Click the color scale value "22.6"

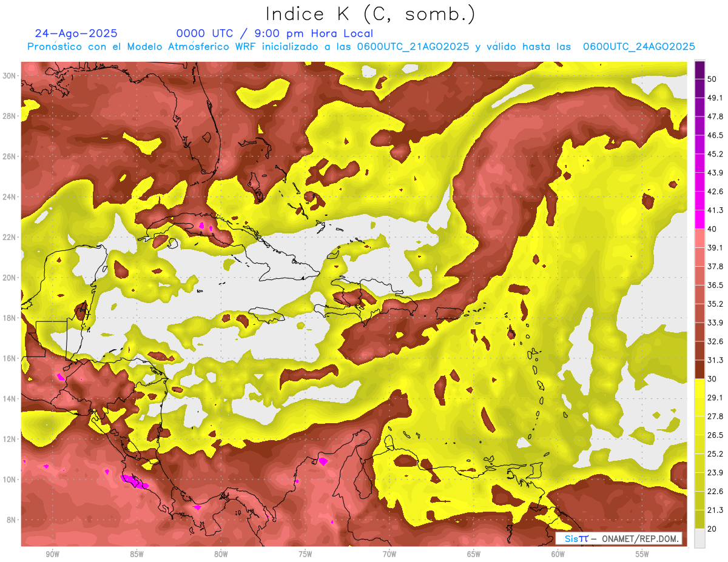pos(715,492)
